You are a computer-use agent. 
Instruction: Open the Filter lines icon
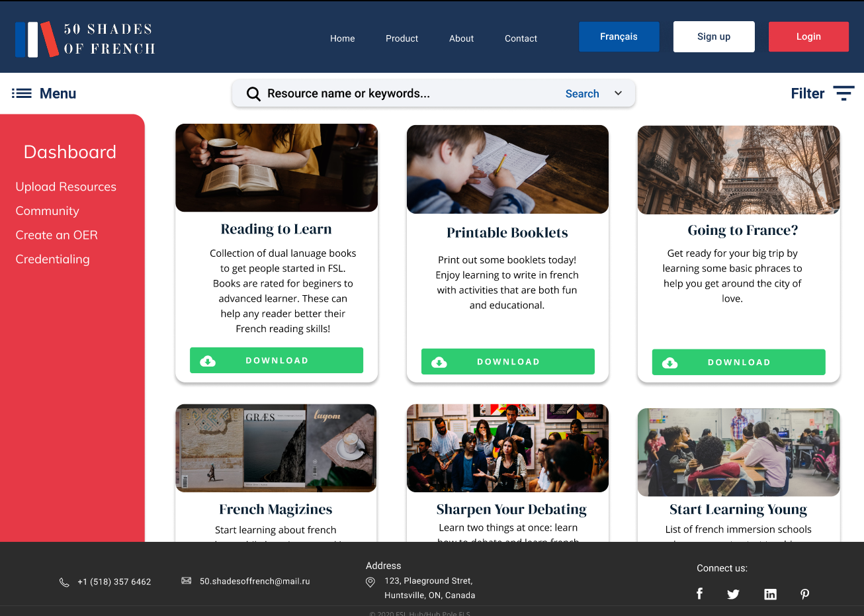[x=843, y=93]
